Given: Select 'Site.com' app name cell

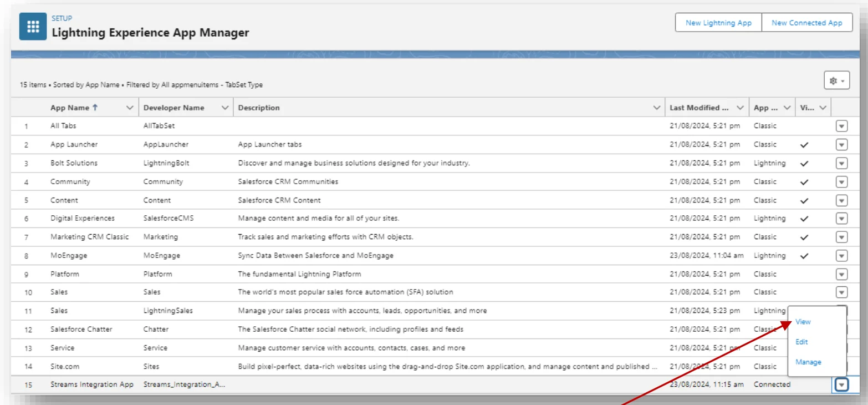Looking at the screenshot, I should click(x=64, y=366).
